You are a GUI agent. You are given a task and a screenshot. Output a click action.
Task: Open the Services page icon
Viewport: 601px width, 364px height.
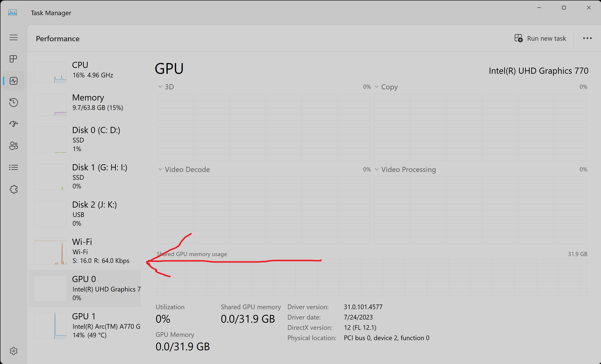click(13, 189)
